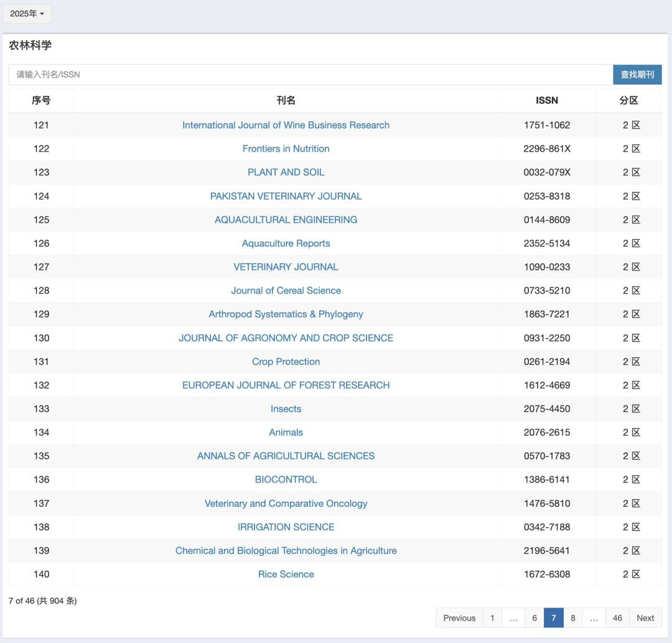The width and height of the screenshot is (672, 643).
Task: Select ISSN cell 1090-0233
Action: click(547, 267)
